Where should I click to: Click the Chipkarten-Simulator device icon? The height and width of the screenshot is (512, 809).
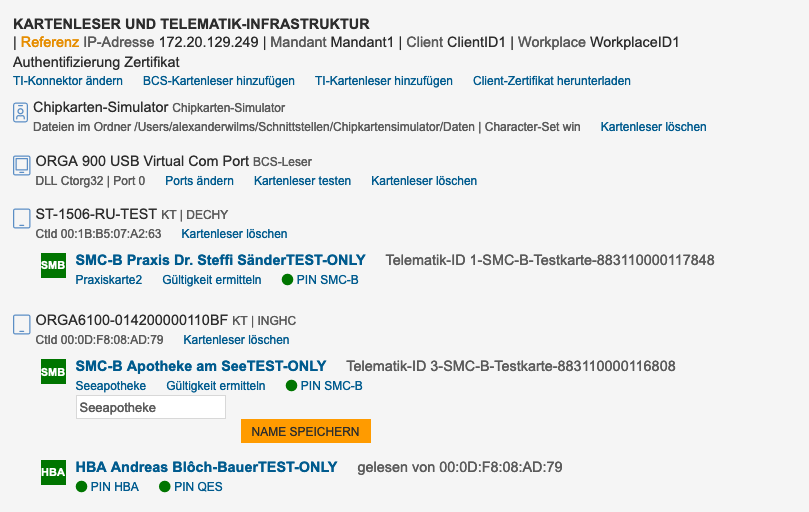click(20, 112)
